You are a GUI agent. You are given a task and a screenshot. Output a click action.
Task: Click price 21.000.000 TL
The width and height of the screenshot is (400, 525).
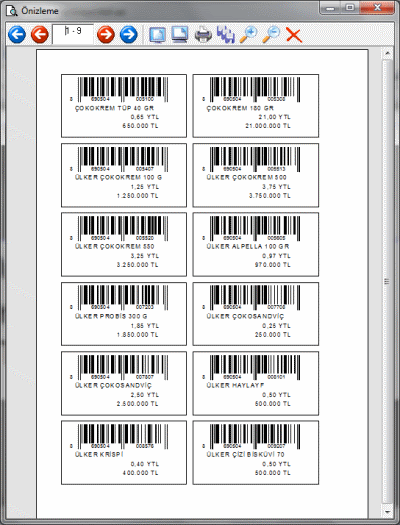268,126
